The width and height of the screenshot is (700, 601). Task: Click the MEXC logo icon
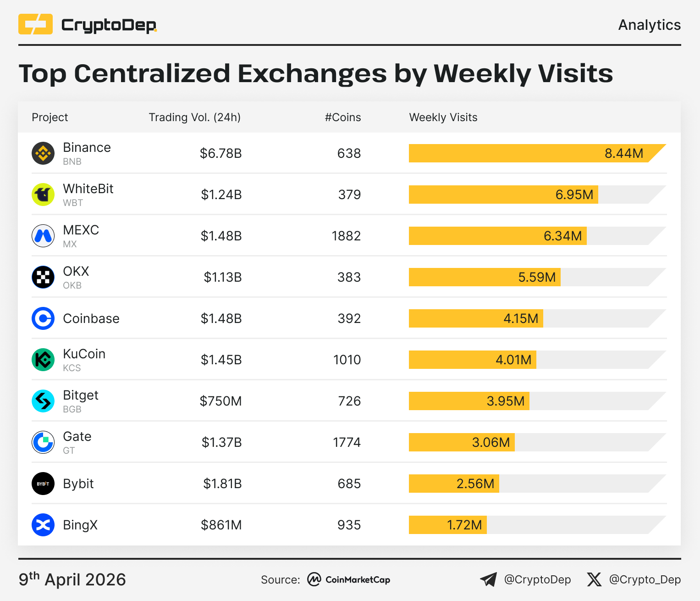click(x=43, y=236)
